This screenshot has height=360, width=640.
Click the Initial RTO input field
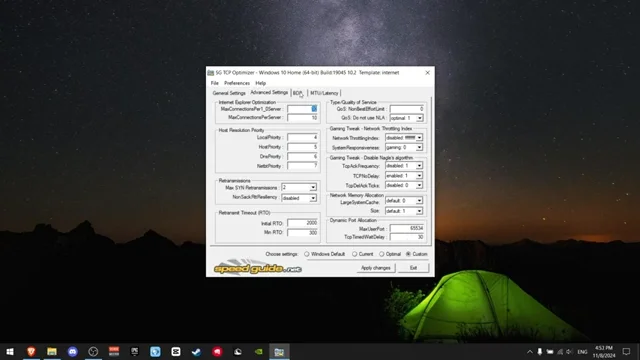[x=302, y=223]
